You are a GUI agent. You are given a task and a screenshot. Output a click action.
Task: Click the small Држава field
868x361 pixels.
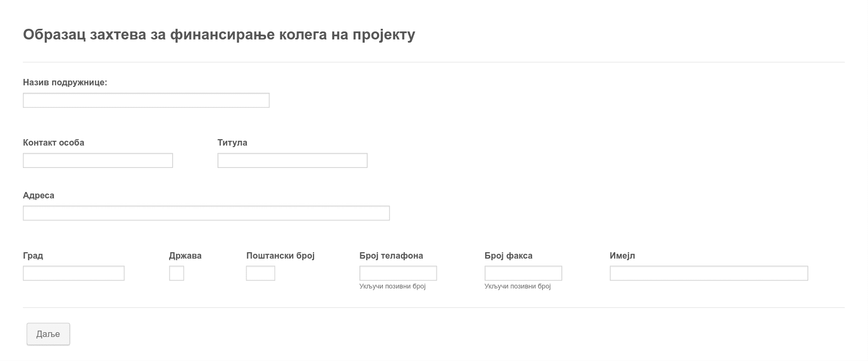pos(176,274)
